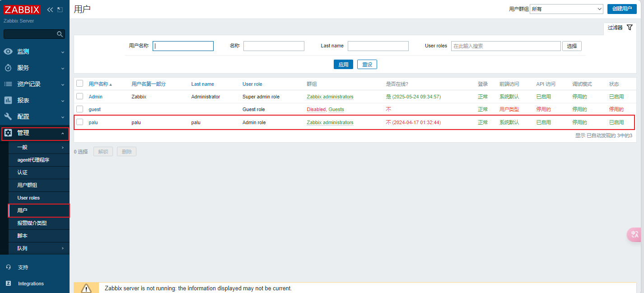Viewport: 644px width, 293px height.
Task: Click the list icon for 资产记录
Action: click(8, 84)
